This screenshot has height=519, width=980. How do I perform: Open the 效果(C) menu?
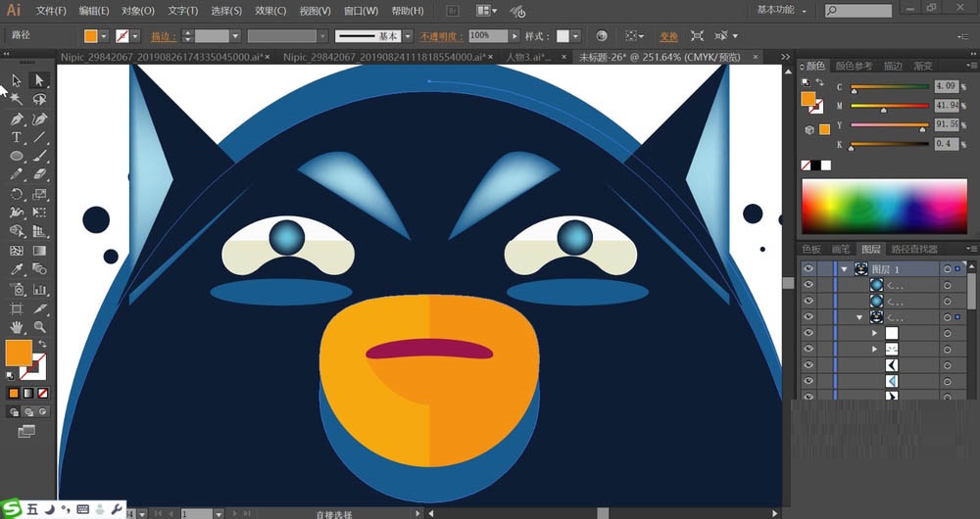pos(270,11)
